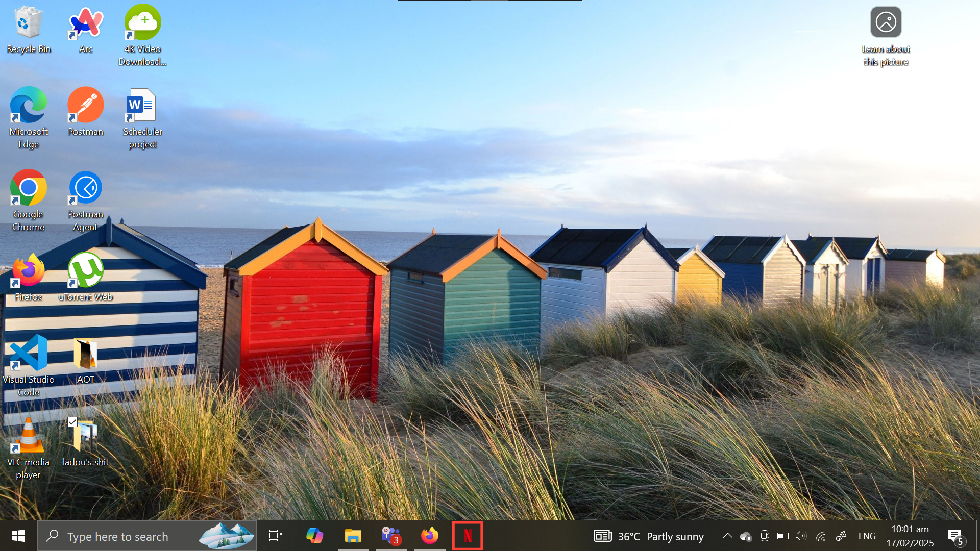This screenshot has width=980, height=551.
Task: Open the notification center with 5 alerts
Action: pos(955,536)
